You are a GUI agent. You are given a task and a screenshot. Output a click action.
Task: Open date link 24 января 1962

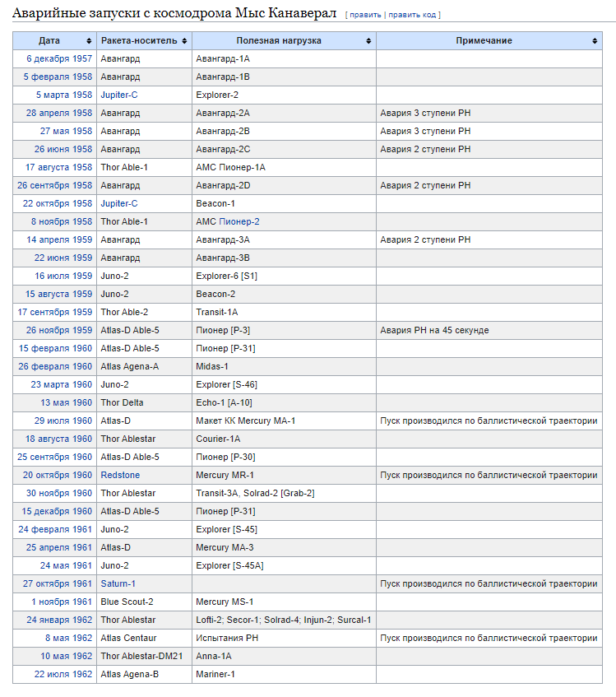pyautogui.click(x=59, y=620)
